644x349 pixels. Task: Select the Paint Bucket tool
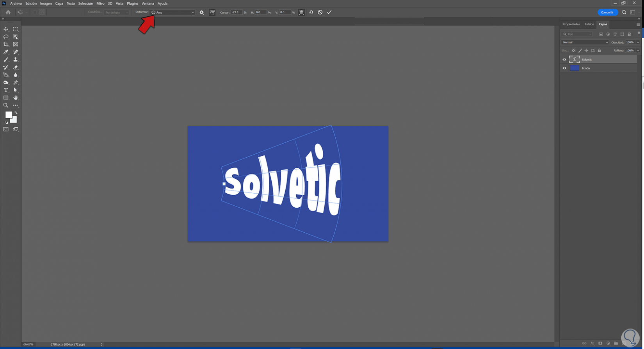coord(6,75)
